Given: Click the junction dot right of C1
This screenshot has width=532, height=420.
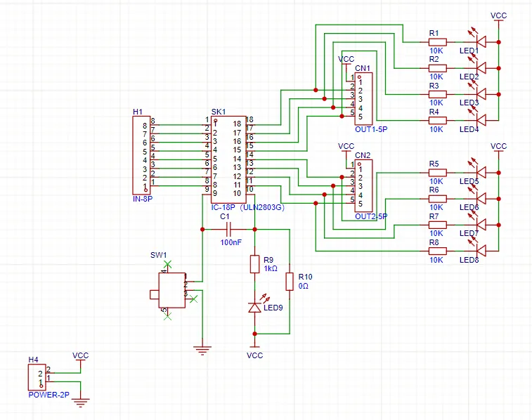Looking at the screenshot, I should click(x=255, y=230).
